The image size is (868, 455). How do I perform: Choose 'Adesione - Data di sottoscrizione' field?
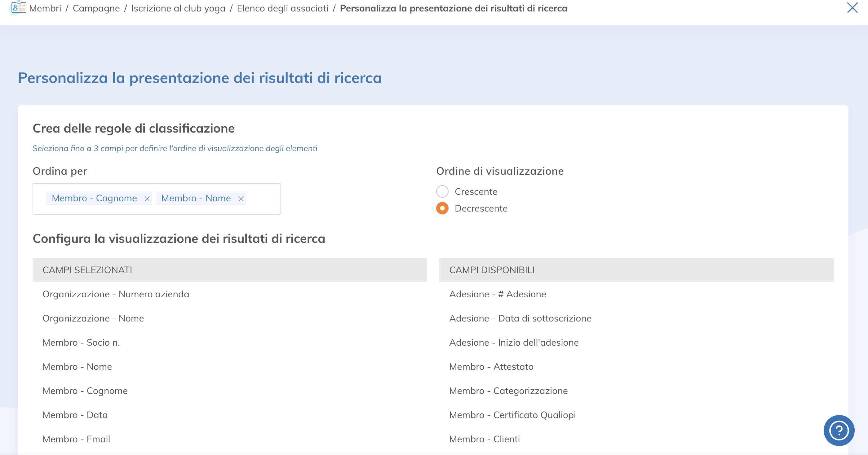click(520, 318)
